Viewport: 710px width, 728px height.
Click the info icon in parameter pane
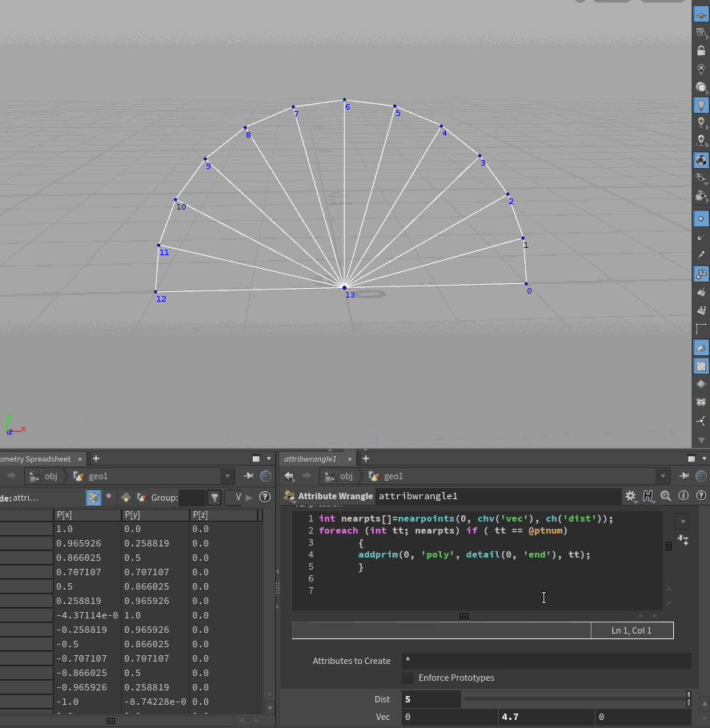[683, 496]
